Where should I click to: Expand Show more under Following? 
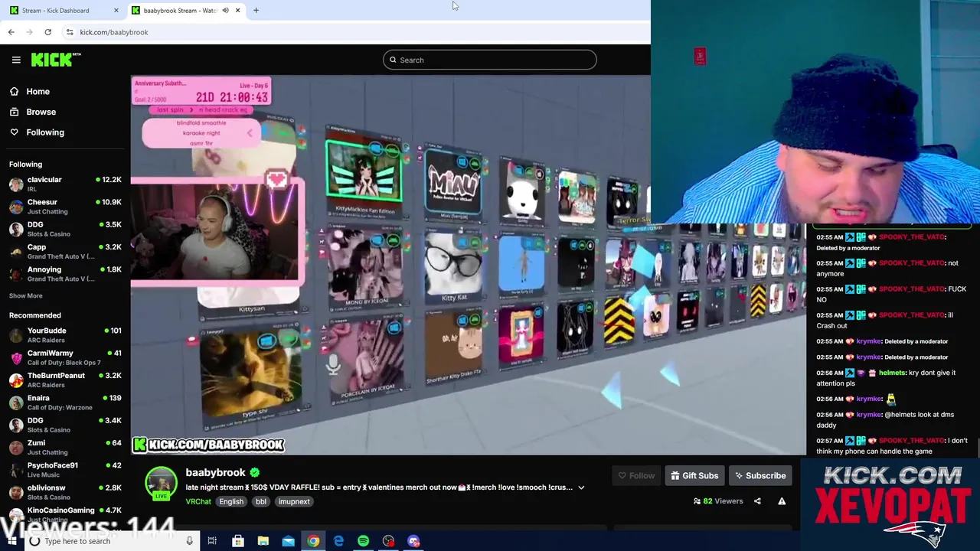tap(26, 296)
